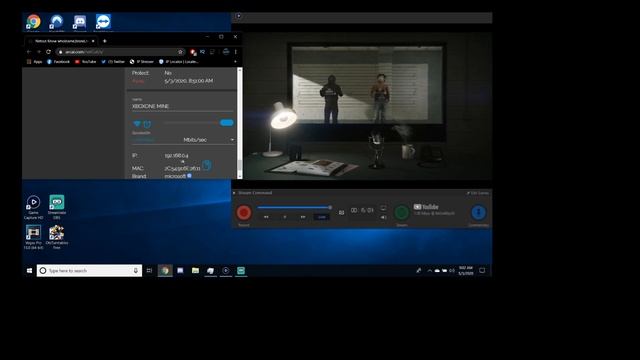
Task: Click Edit Game link in Stream Command
Action: (x=478, y=193)
